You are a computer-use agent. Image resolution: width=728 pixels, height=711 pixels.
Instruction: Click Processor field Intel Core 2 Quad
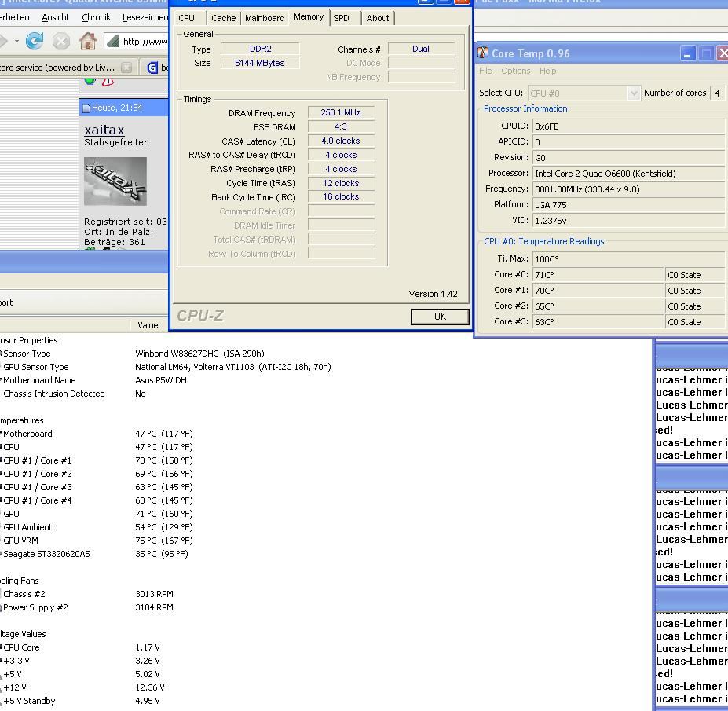click(630, 174)
